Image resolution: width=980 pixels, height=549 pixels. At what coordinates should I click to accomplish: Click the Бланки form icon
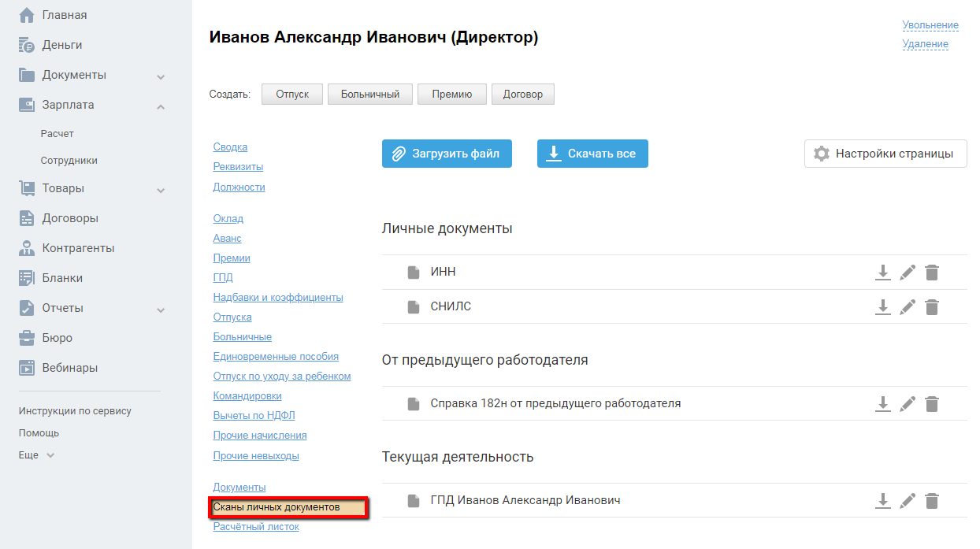(27, 278)
